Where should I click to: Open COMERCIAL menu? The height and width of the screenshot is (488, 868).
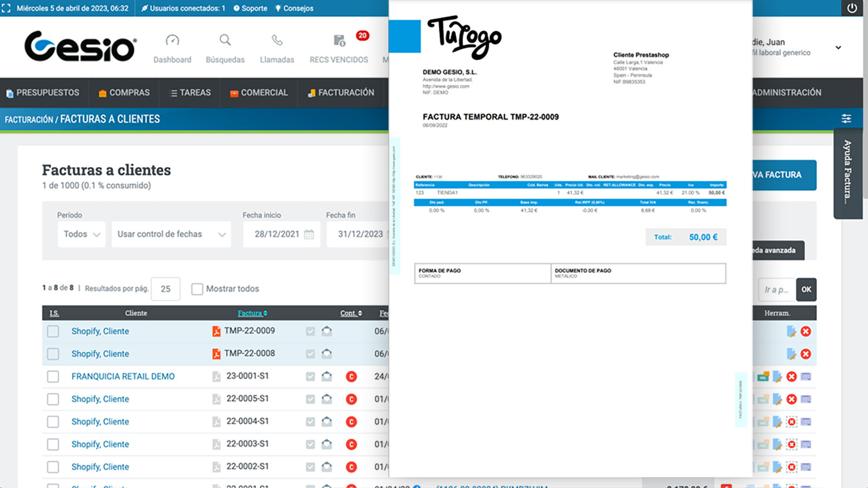point(259,93)
